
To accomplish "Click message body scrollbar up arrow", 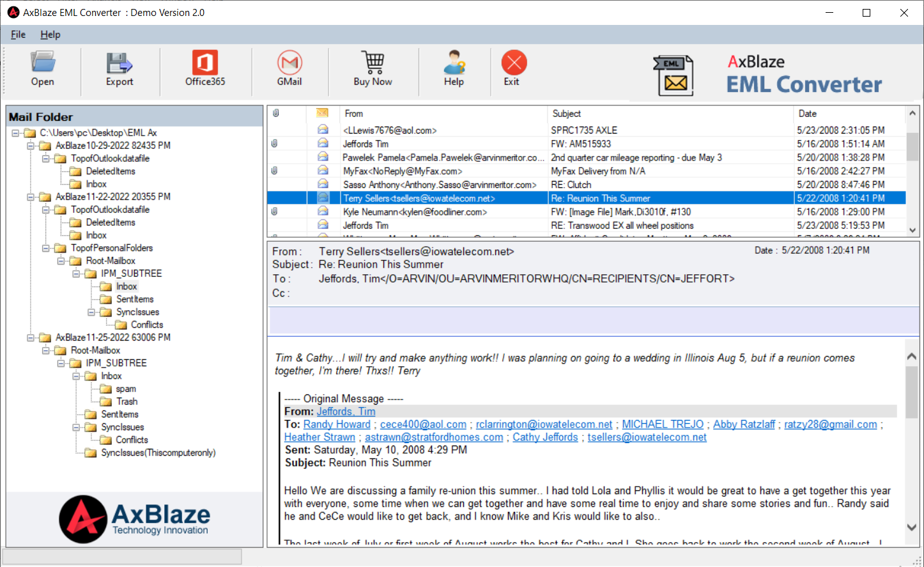I will (x=912, y=356).
